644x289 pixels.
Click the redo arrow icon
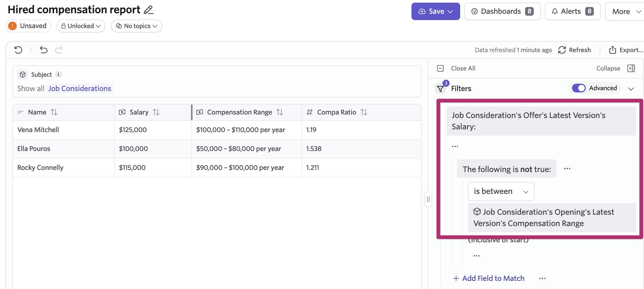pyautogui.click(x=59, y=50)
